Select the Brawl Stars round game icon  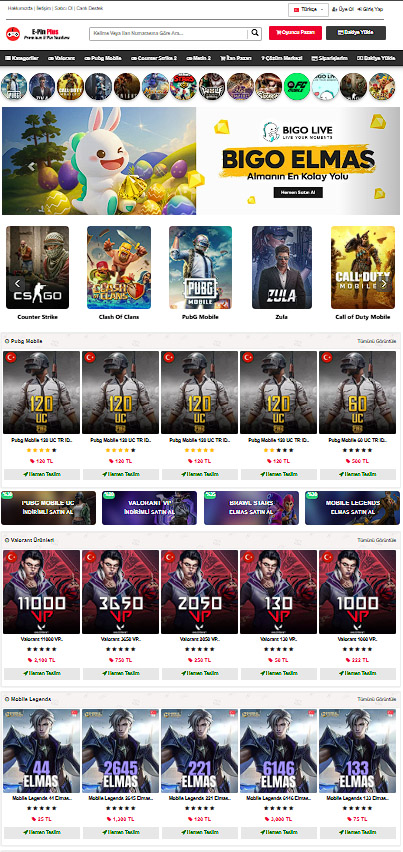(x=184, y=86)
